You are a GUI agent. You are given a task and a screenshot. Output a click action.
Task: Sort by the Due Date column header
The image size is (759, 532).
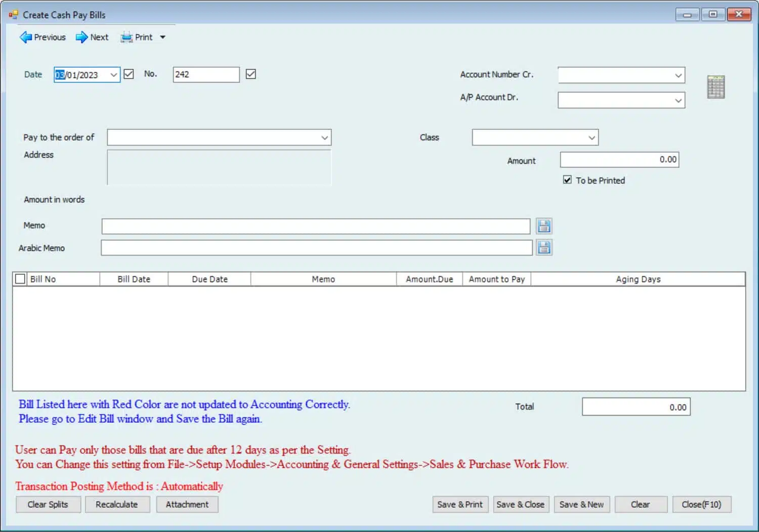(209, 279)
